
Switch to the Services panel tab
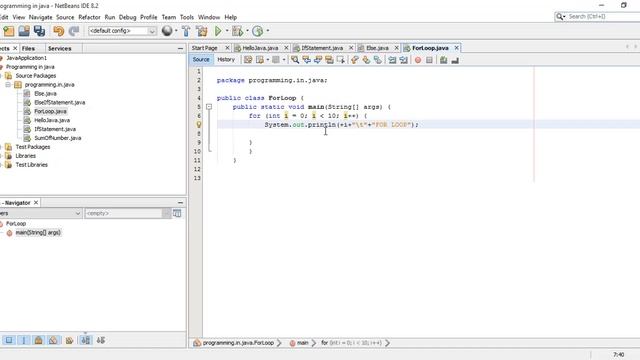pyautogui.click(x=60, y=48)
